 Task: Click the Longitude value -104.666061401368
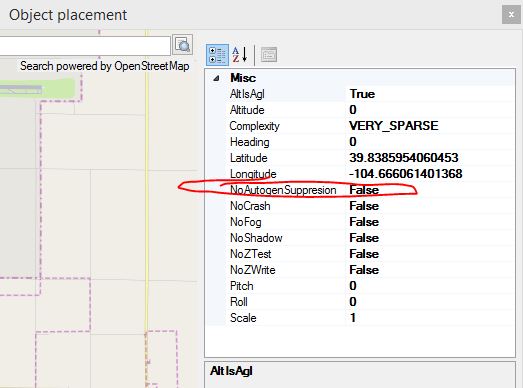406,174
